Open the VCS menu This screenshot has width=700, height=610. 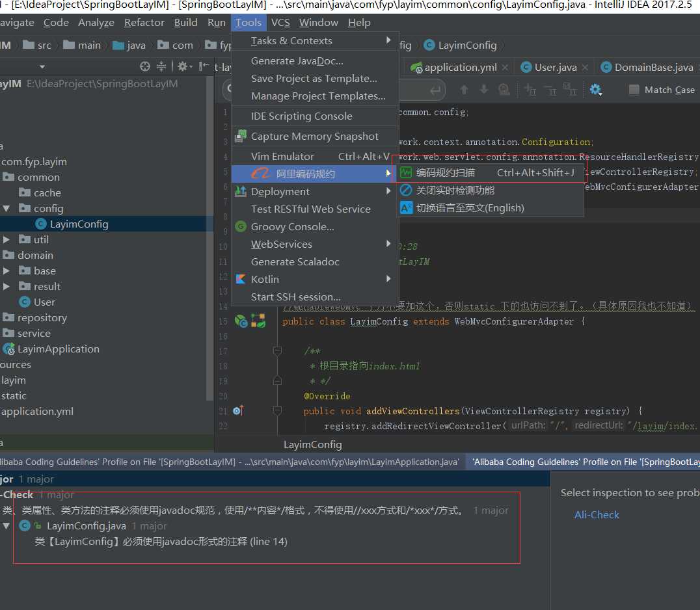click(x=280, y=22)
